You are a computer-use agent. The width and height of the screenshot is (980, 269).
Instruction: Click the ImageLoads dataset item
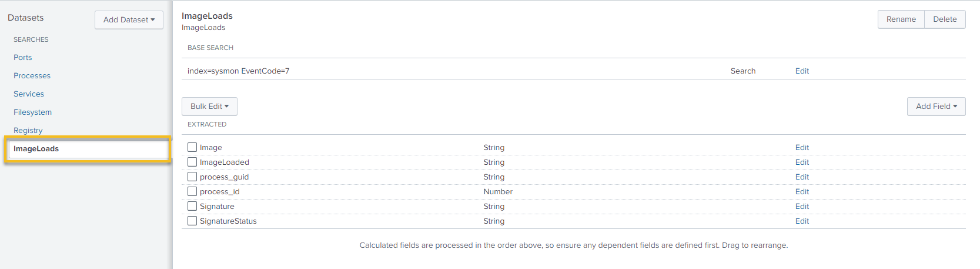pyautogui.click(x=36, y=149)
